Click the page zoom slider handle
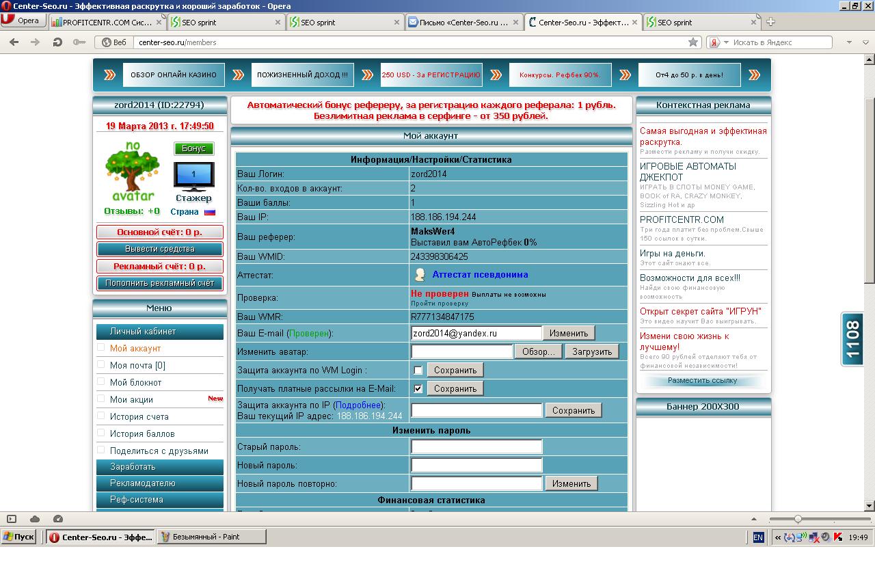Viewport: 875px width, 588px height. pos(798,519)
